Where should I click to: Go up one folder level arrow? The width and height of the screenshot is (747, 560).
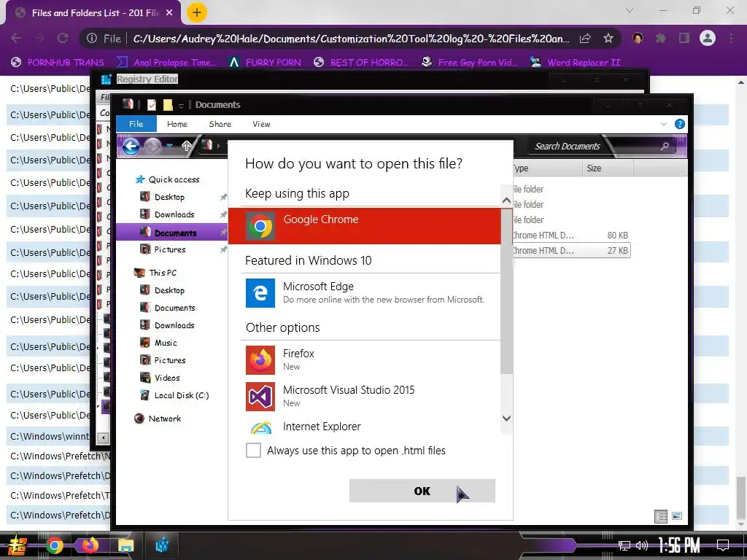pos(186,146)
